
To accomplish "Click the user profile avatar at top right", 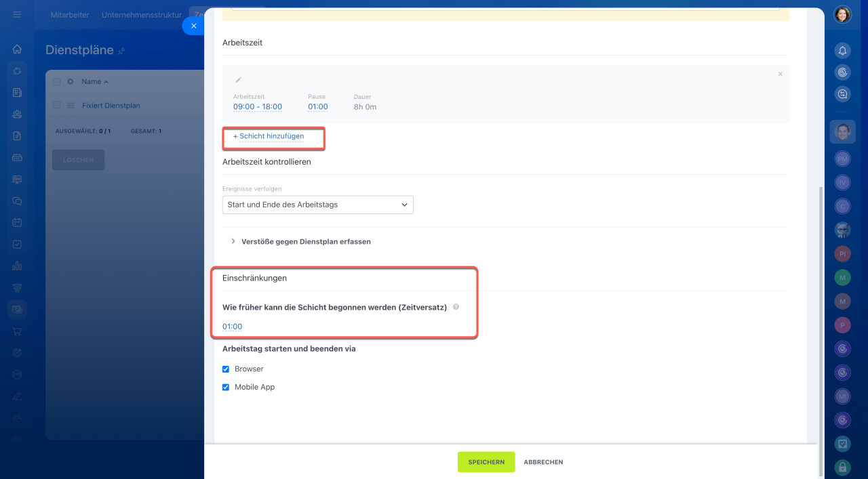I will tap(842, 15).
